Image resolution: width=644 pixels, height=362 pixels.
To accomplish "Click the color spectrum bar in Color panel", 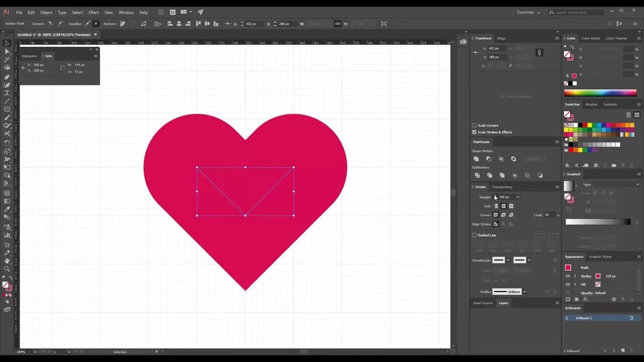I will pos(600,93).
